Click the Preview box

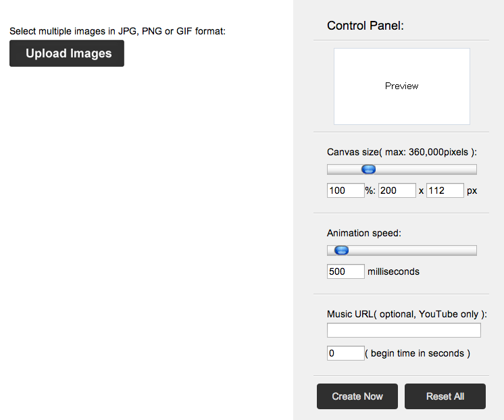tap(402, 86)
